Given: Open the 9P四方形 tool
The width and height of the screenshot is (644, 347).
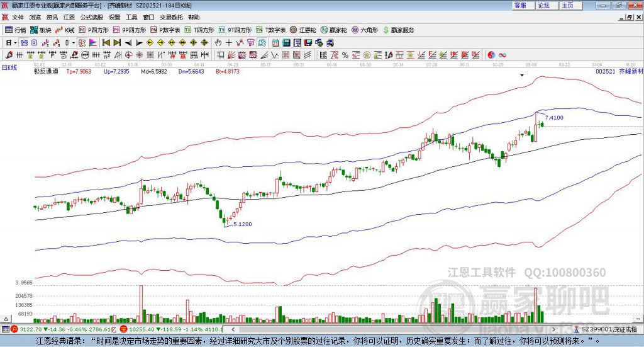Looking at the screenshot, I should [x=130, y=30].
